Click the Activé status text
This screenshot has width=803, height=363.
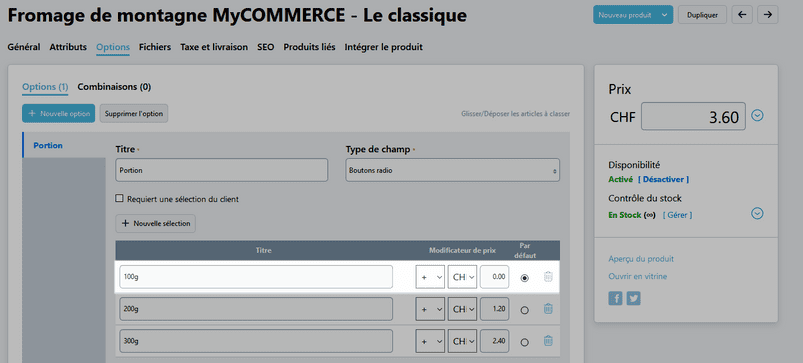pyautogui.click(x=621, y=179)
